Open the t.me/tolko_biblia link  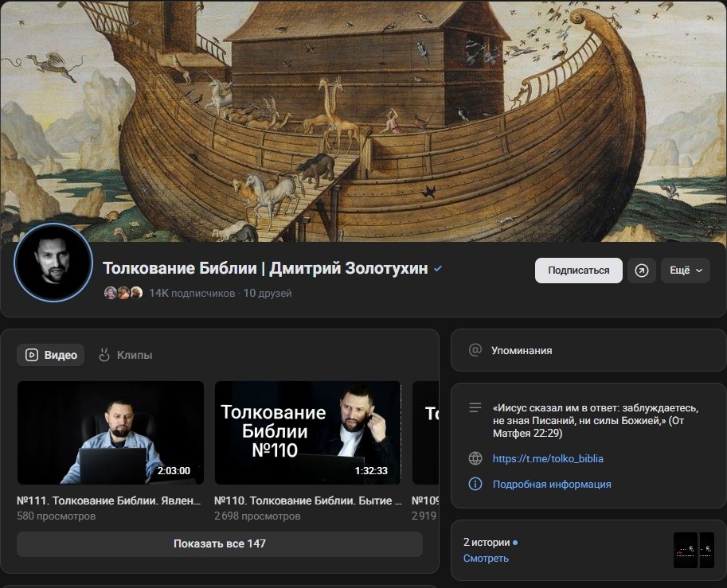pyautogui.click(x=548, y=459)
